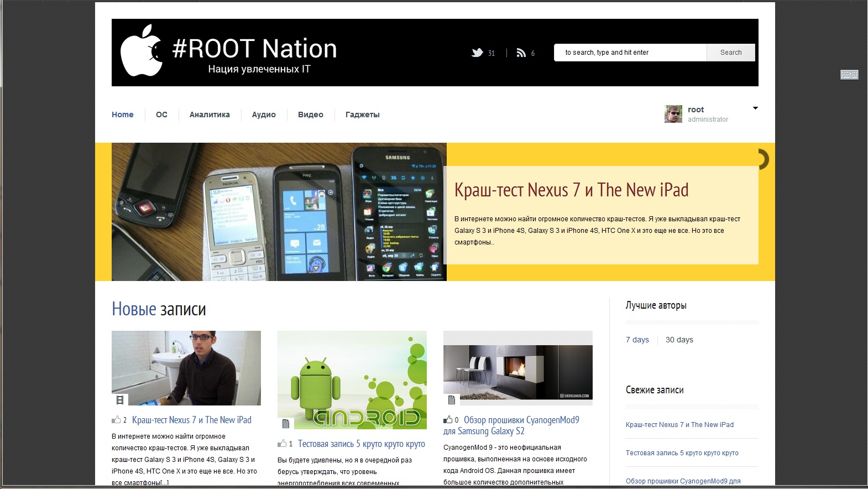Click the Nexus 7 post excerpt under Новые записи
Viewport: 868px width, 489px height.
click(x=184, y=459)
